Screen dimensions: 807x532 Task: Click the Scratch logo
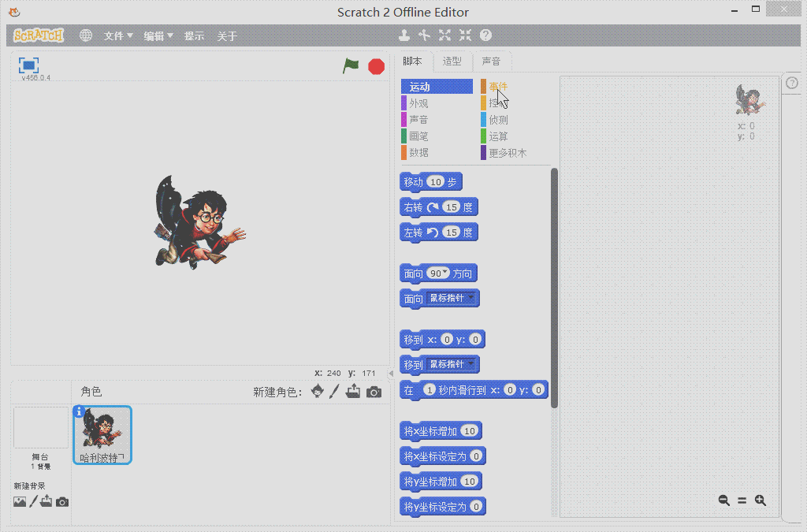tap(39, 35)
